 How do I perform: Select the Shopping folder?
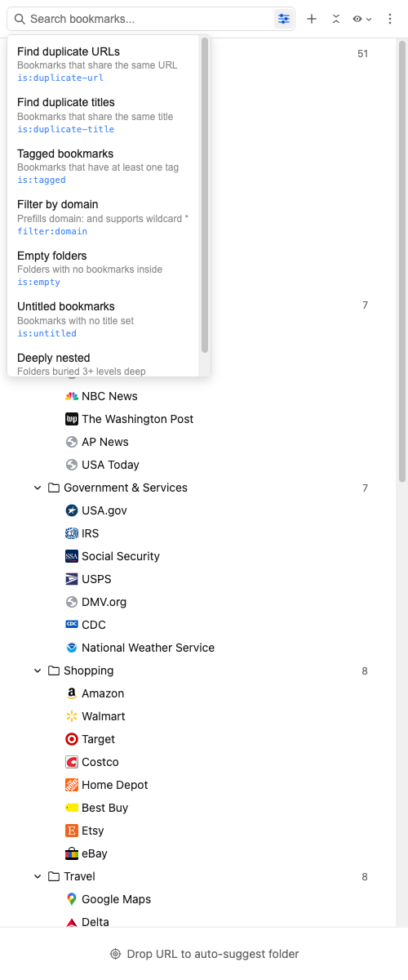89,670
